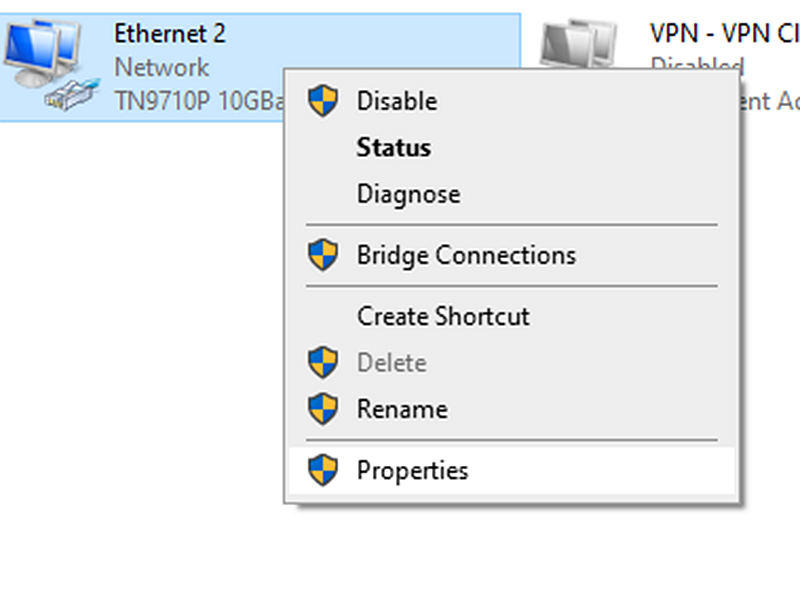The image size is (800, 591).
Task: Select Bridge Connections from the menu
Action: click(465, 254)
